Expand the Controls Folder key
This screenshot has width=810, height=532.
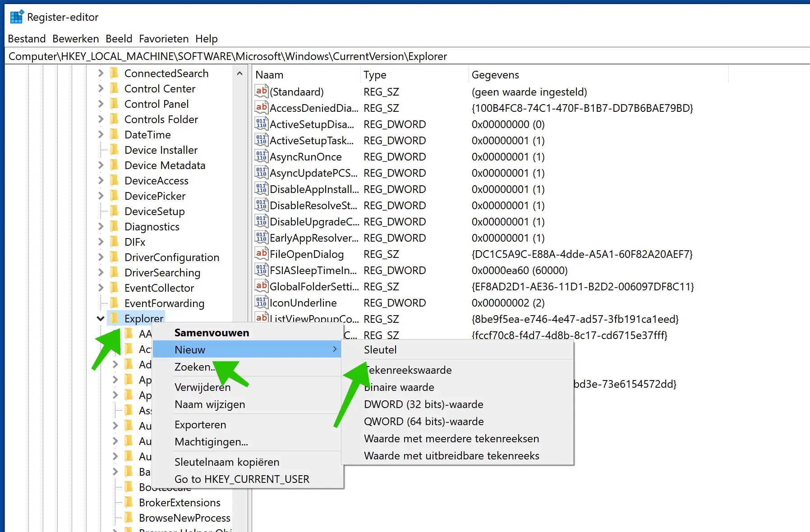[x=101, y=119]
